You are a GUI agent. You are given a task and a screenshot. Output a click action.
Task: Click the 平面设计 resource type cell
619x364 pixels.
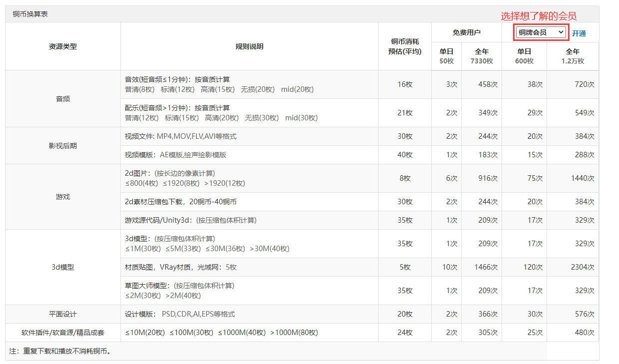coord(63,314)
